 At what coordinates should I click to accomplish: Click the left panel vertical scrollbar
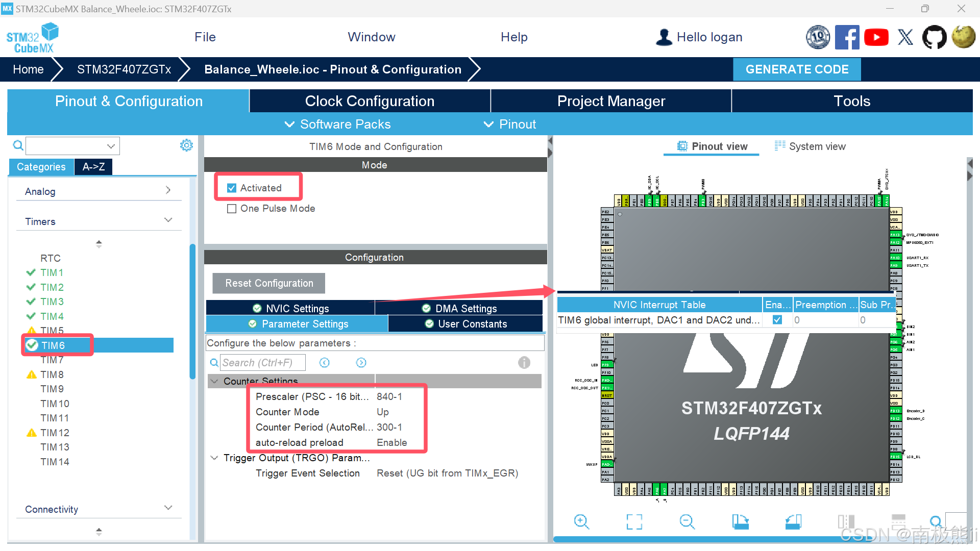point(192,311)
